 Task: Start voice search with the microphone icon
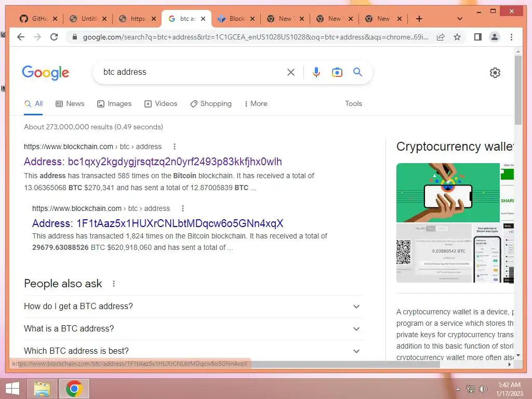point(316,72)
